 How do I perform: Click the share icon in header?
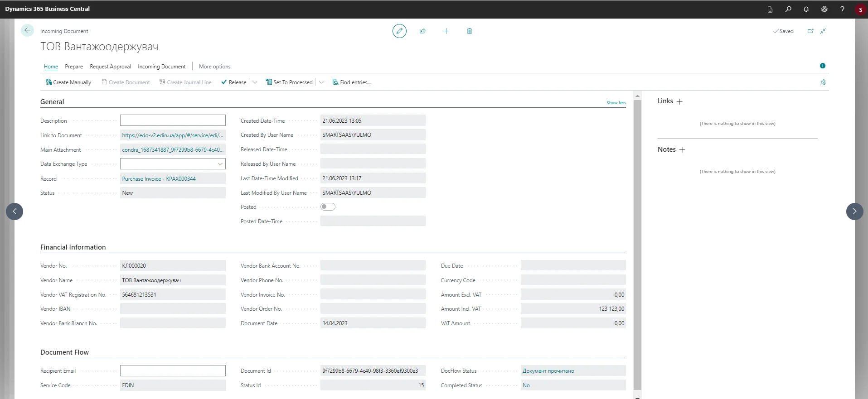[x=422, y=31]
